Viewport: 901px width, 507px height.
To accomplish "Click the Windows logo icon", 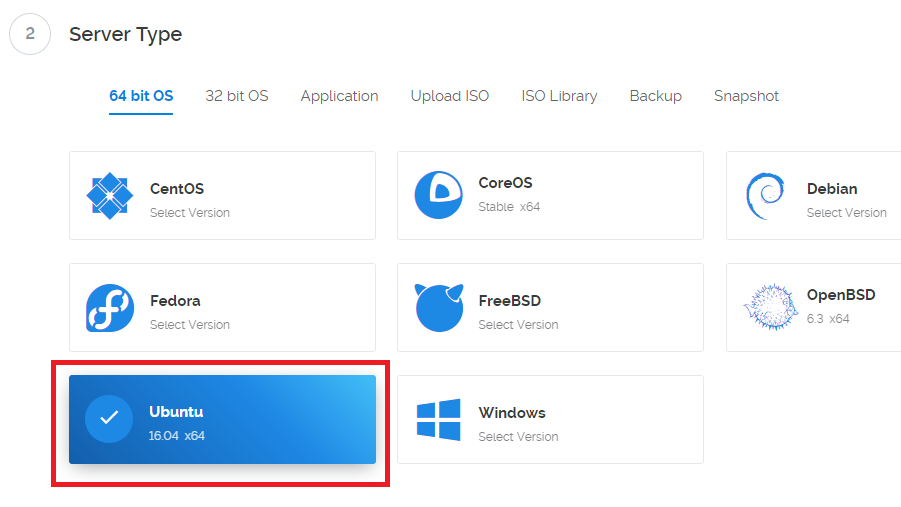I will pyautogui.click(x=438, y=420).
